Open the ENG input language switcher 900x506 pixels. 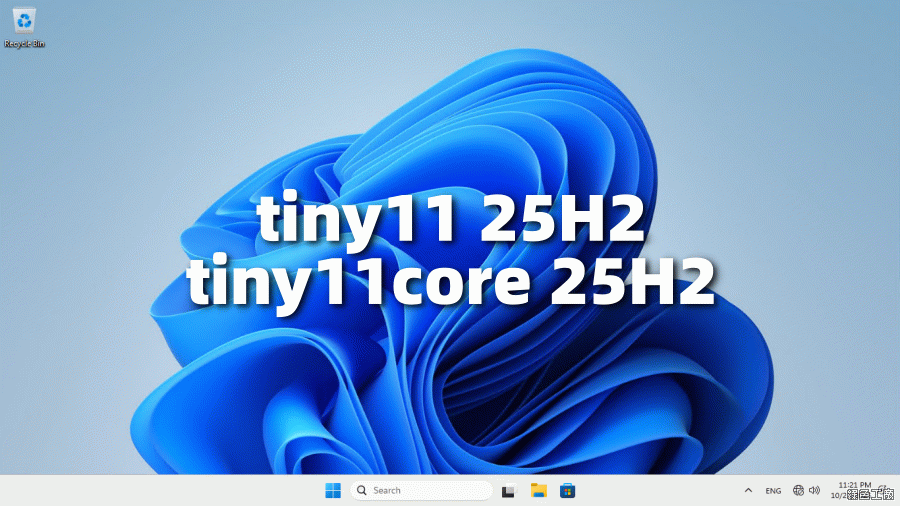pyautogui.click(x=773, y=491)
